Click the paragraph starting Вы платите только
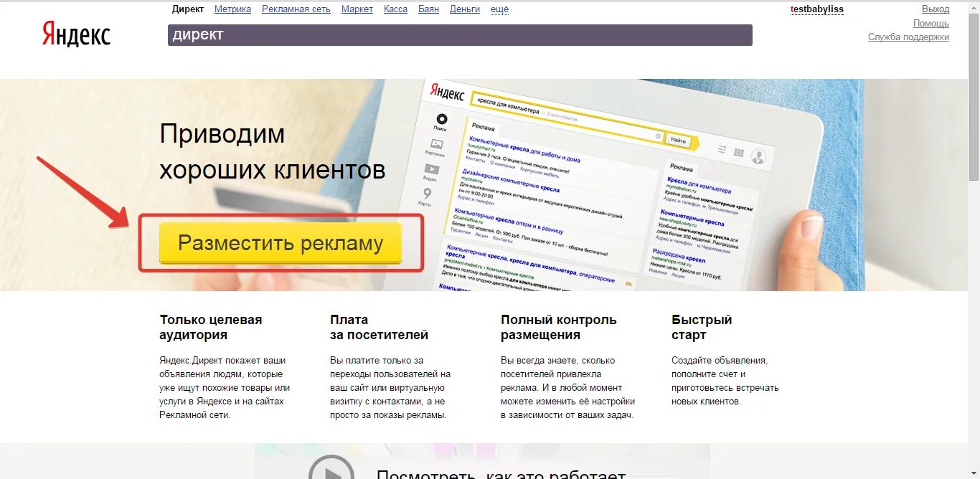 (x=390, y=388)
